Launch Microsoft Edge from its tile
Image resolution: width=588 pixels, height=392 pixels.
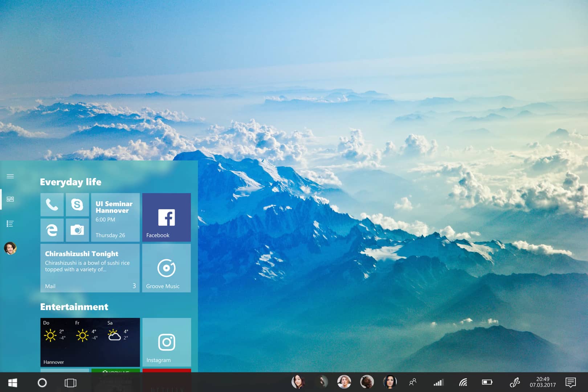[52, 230]
